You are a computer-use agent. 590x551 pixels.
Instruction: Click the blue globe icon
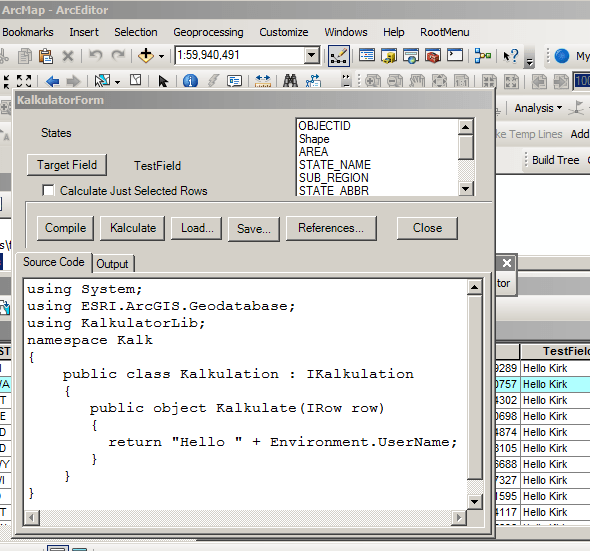click(x=561, y=56)
